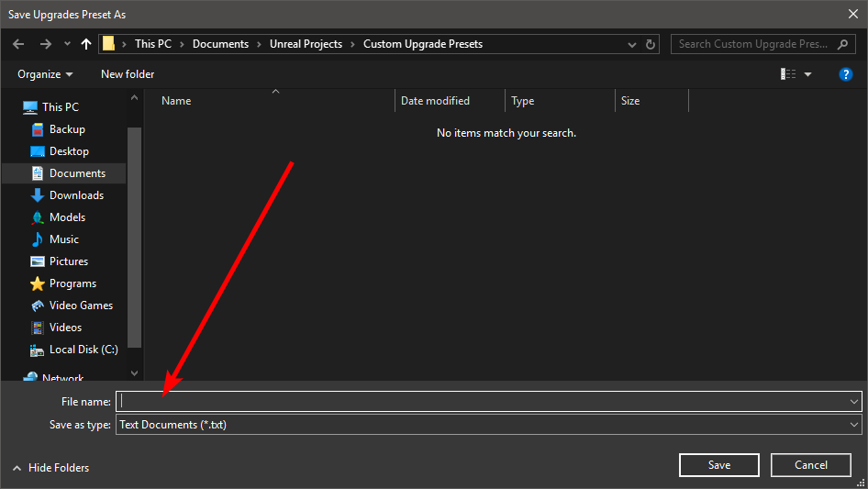Sort by the Name column header

pyautogui.click(x=176, y=101)
